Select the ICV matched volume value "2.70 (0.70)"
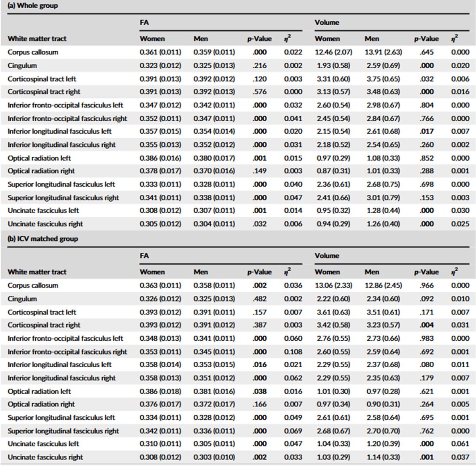 tap(383, 431)
